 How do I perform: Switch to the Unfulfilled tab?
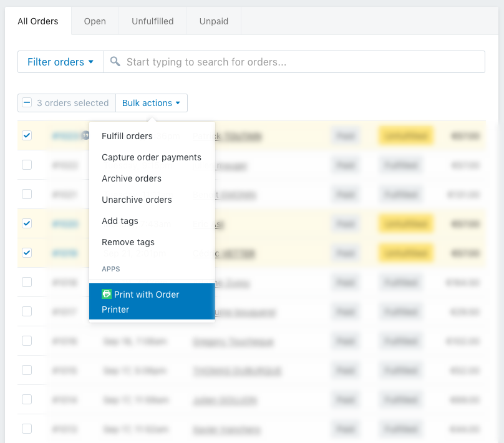pos(153,21)
